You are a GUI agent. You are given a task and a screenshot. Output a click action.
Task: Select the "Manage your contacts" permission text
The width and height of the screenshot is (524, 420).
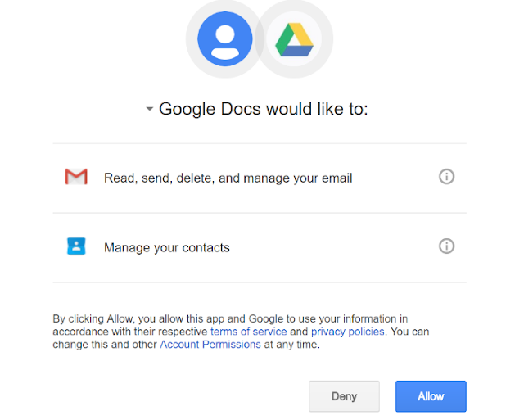pos(167,247)
